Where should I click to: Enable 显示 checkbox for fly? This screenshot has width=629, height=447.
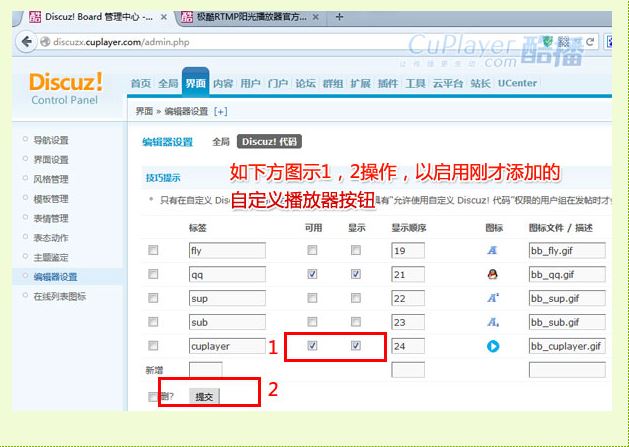click(x=355, y=250)
